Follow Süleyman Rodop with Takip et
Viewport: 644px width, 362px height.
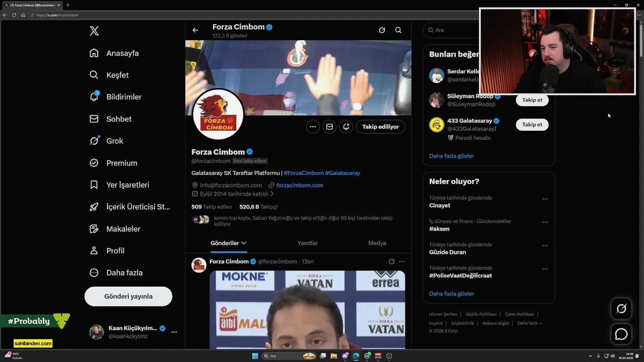tap(532, 100)
